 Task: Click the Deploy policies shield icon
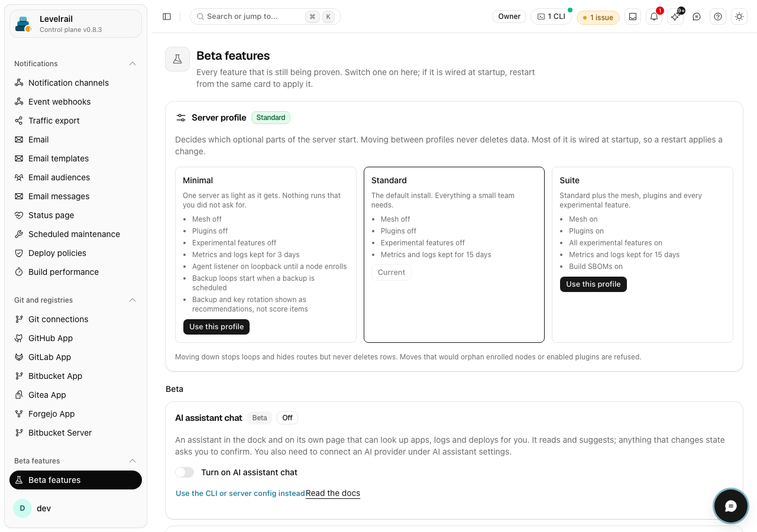19,253
